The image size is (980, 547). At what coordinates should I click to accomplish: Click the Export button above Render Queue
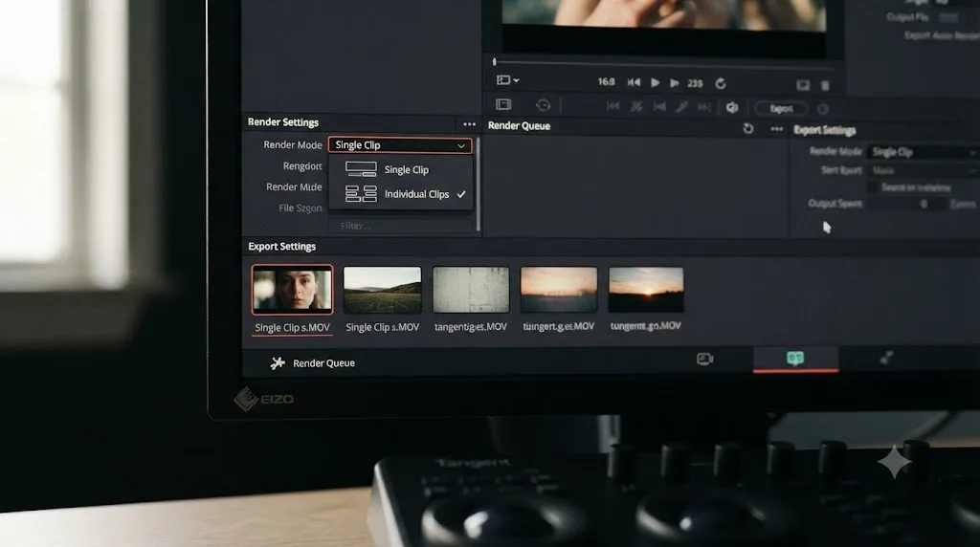tap(781, 109)
